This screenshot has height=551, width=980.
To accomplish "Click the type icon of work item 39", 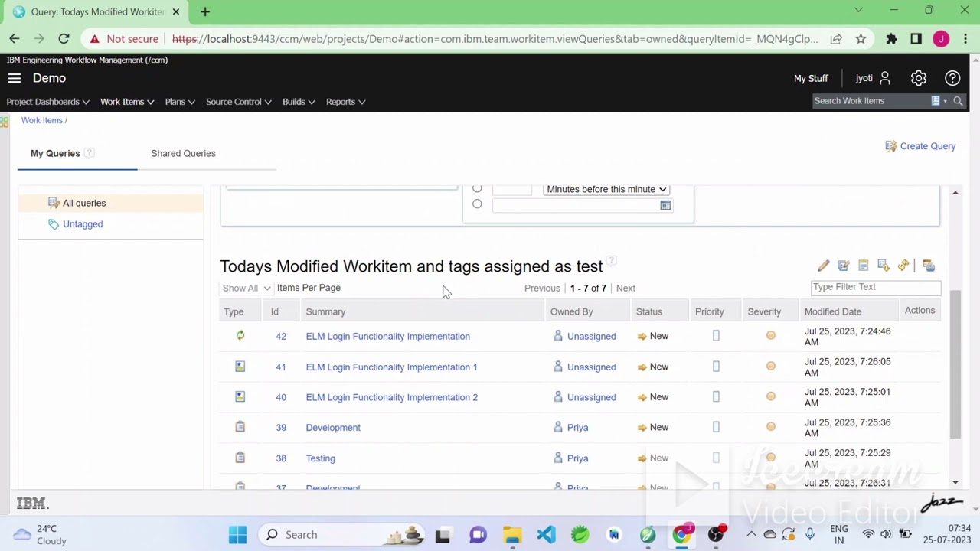I will click(x=240, y=427).
